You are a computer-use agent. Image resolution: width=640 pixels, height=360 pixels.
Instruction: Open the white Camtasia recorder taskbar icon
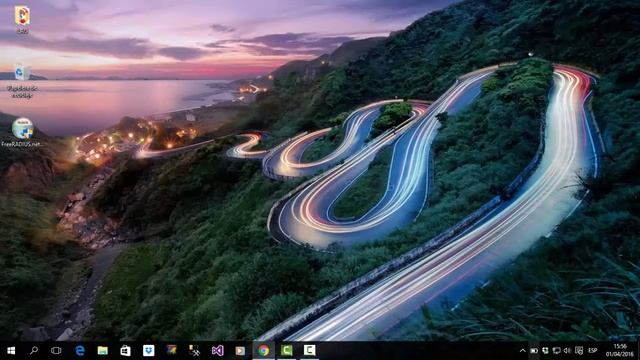(x=309, y=350)
